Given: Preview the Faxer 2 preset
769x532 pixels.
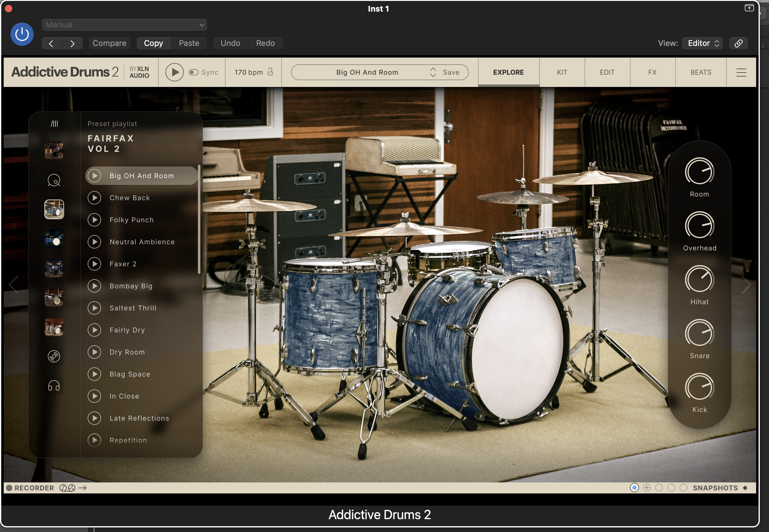Looking at the screenshot, I should pyautogui.click(x=94, y=264).
